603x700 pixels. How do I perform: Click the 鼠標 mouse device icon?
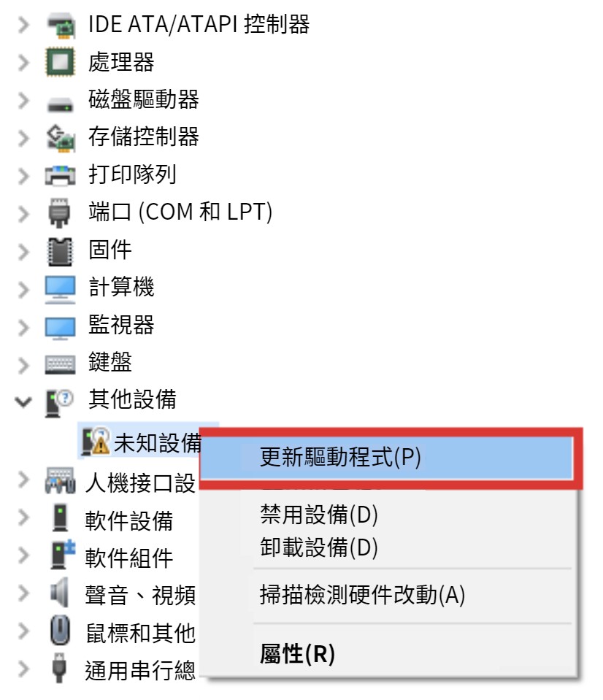click(60, 629)
